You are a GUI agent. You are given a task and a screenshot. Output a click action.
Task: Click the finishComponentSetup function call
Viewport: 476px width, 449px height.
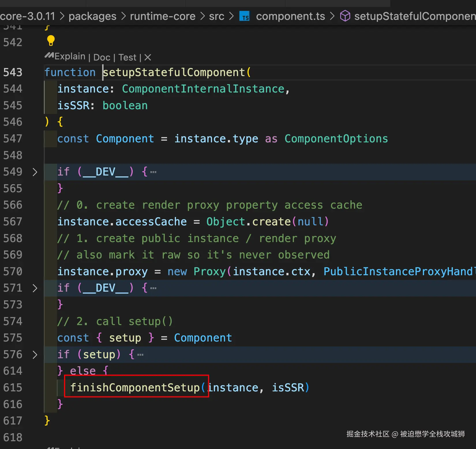pyautogui.click(x=135, y=388)
